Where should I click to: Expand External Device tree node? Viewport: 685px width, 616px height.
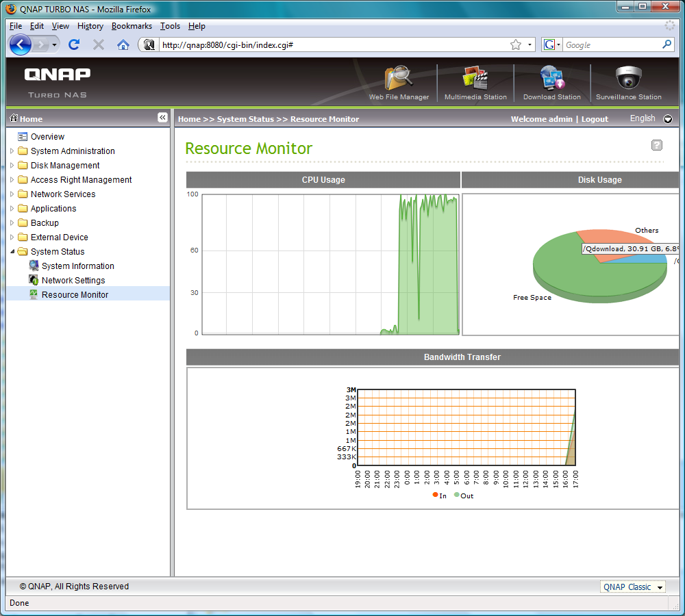point(12,237)
